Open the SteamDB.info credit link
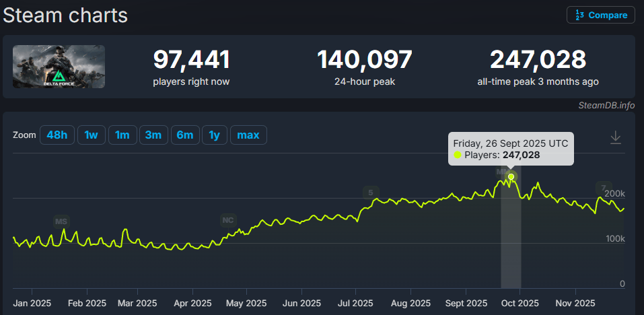Screen dimensions: 644x315 click(606, 106)
